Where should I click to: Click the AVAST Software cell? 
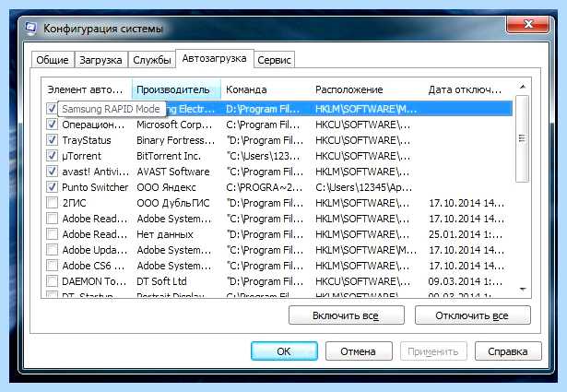tap(173, 172)
